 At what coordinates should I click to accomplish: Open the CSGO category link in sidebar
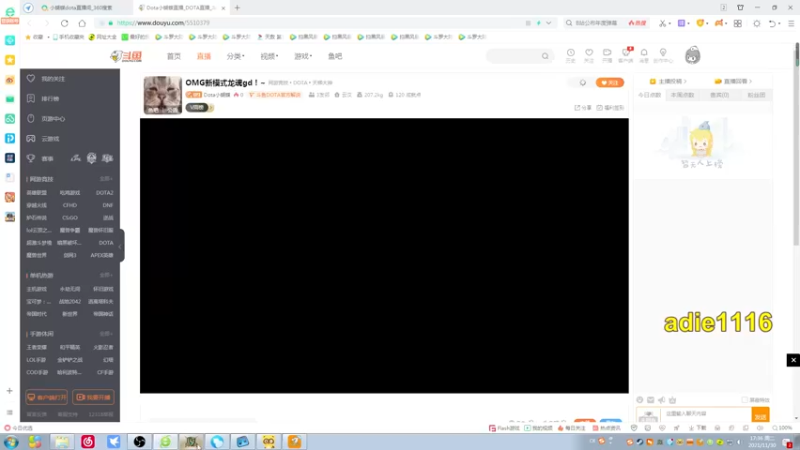point(70,218)
